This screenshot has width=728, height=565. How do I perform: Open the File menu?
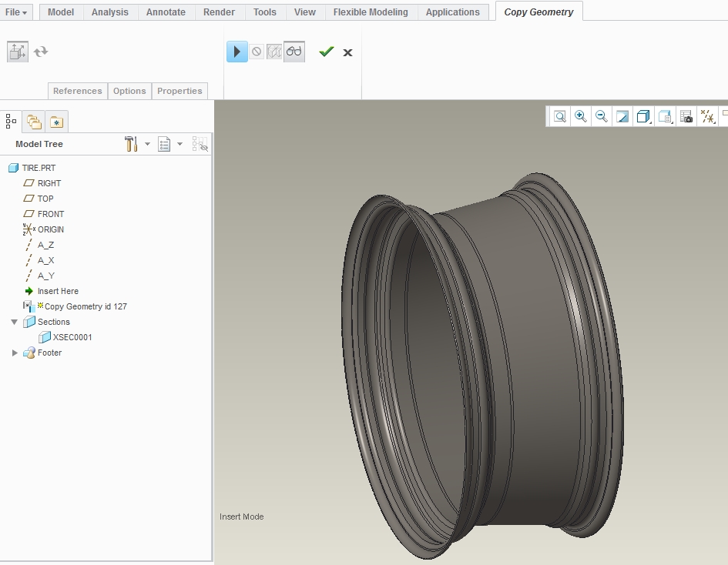[16, 12]
